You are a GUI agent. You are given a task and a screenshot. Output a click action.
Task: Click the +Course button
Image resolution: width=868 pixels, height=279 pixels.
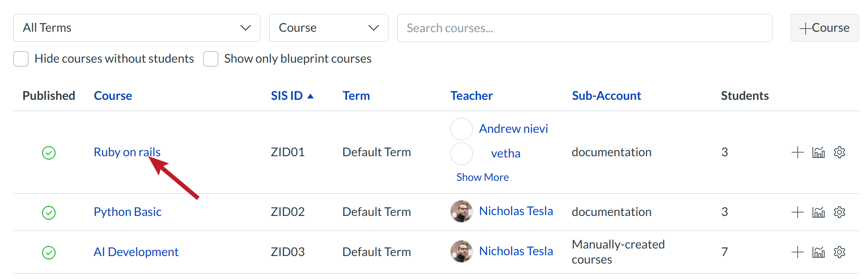[824, 28]
